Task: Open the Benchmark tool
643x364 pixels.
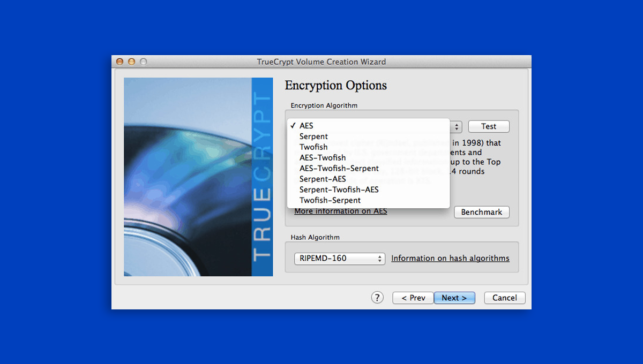Action: 482,212
